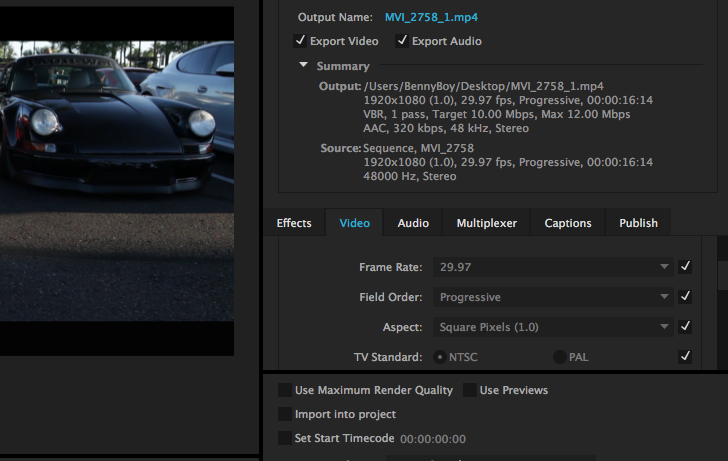Select the Video tab

354,223
